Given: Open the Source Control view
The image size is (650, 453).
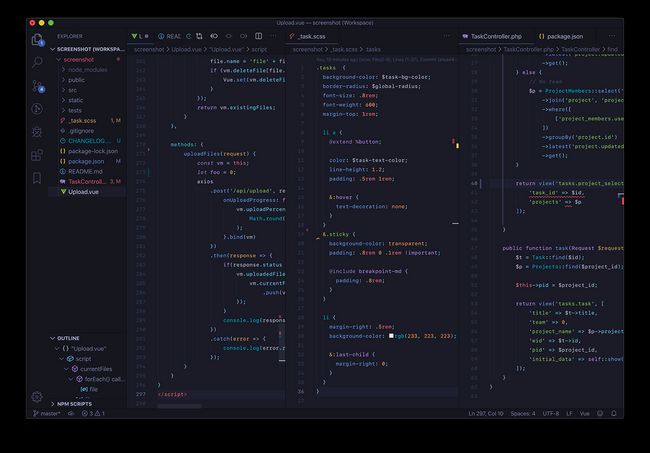Looking at the screenshot, I should tap(38, 86).
